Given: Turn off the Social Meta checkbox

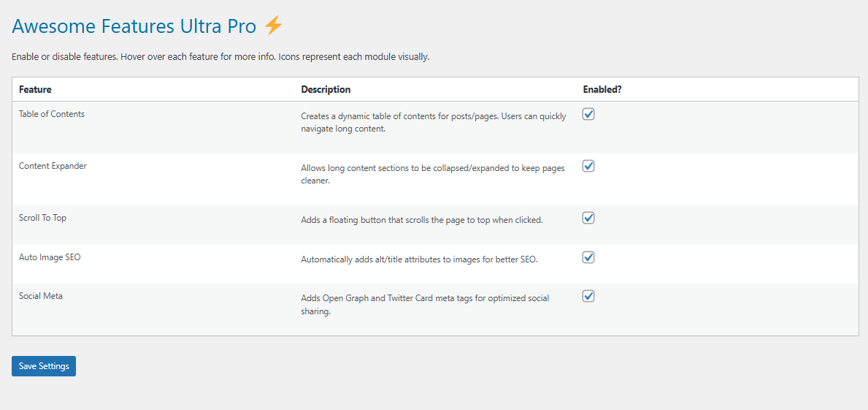Looking at the screenshot, I should tap(588, 296).
